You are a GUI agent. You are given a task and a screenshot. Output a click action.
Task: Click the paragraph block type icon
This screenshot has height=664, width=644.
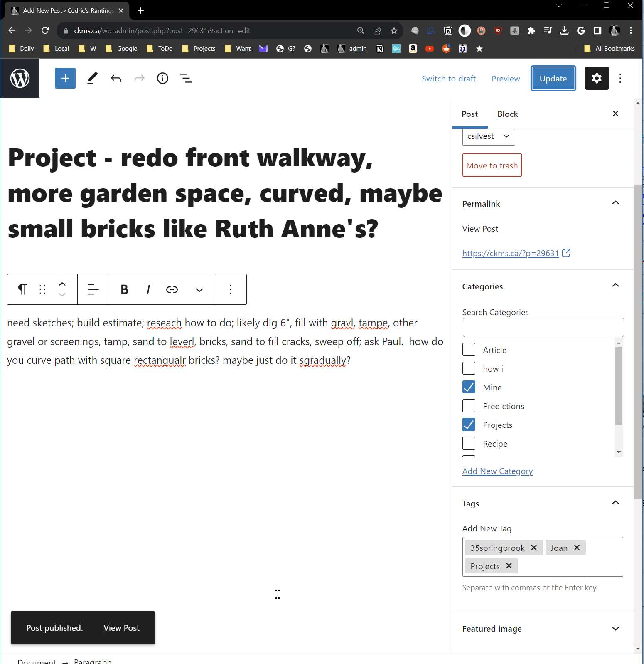click(22, 289)
